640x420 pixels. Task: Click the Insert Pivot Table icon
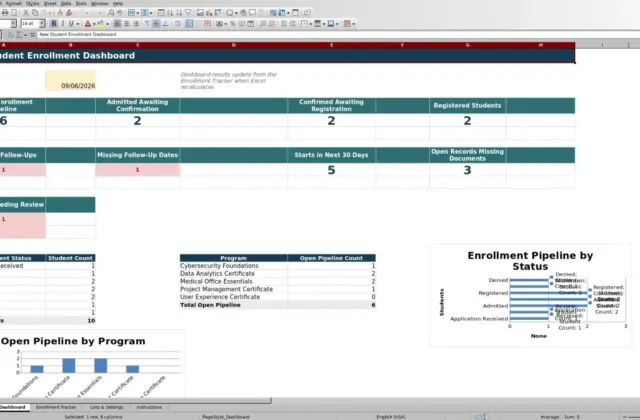(x=218, y=13)
